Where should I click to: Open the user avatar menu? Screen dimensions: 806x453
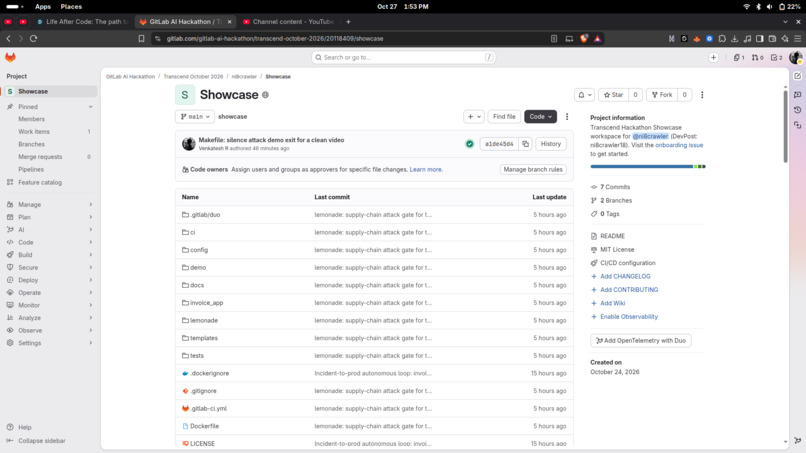796,58
